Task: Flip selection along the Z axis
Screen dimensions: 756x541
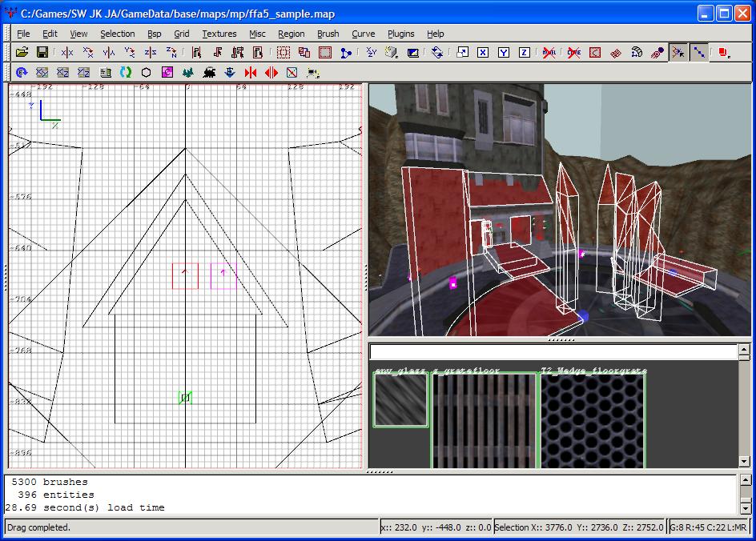Action: click(151, 53)
